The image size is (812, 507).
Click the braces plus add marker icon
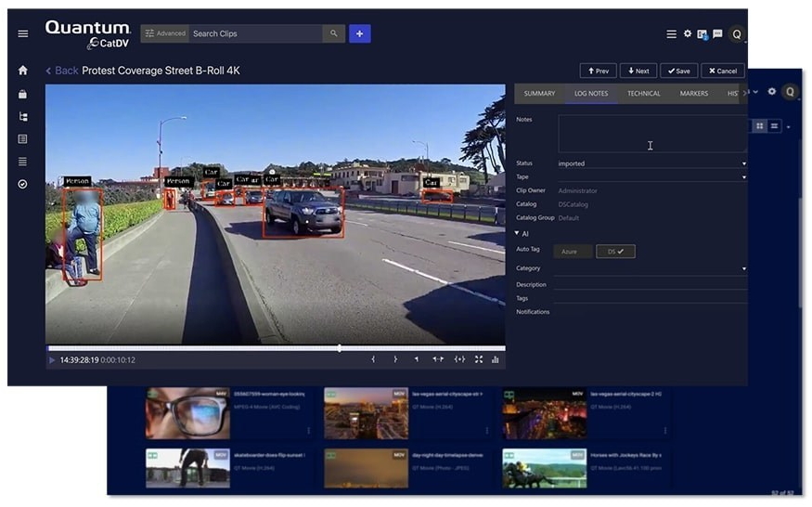459,359
